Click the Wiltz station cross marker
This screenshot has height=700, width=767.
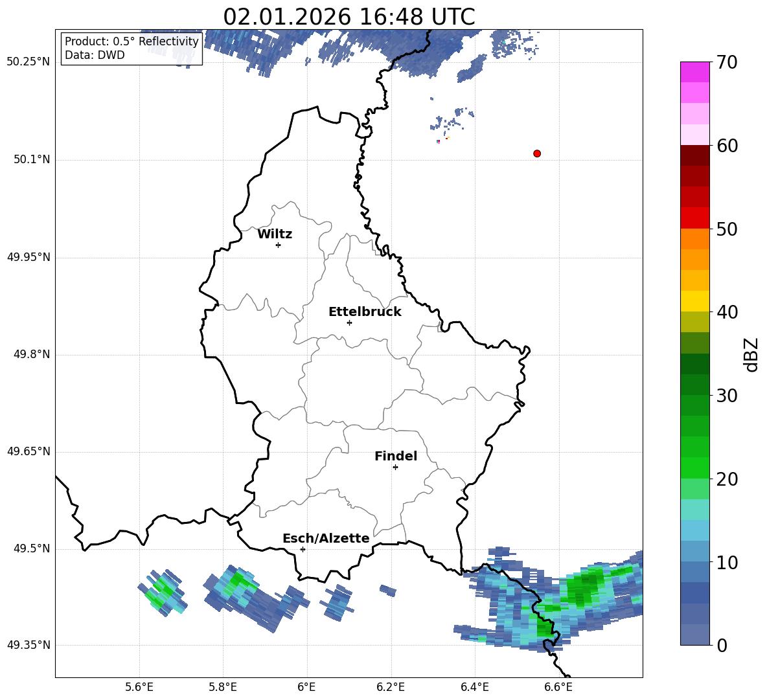[279, 245]
